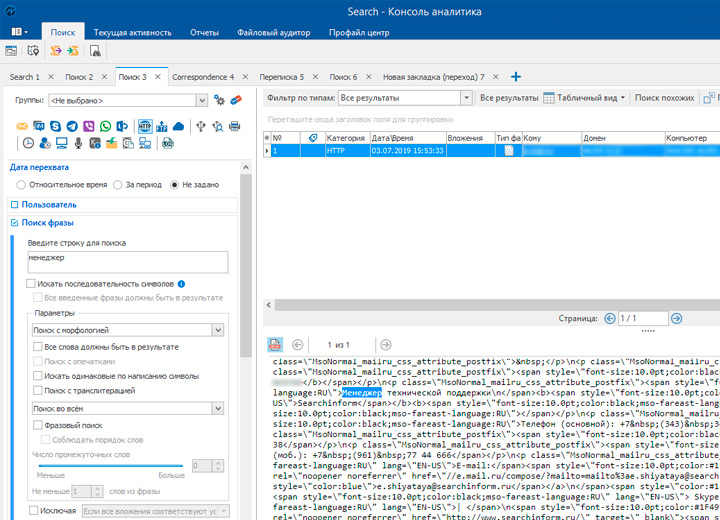The image size is (720, 520).
Task: Go to the previous results page arrow
Action: coord(610,318)
